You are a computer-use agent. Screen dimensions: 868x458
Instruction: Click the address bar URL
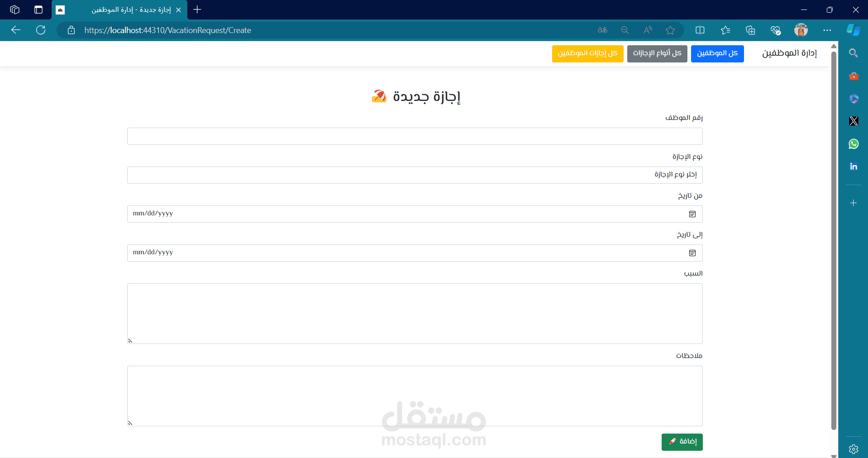click(167, 30)
